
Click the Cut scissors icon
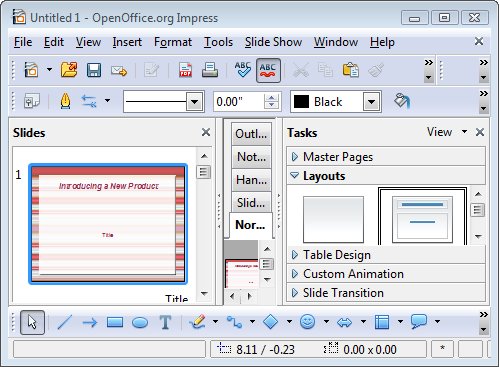pos(301,70)
